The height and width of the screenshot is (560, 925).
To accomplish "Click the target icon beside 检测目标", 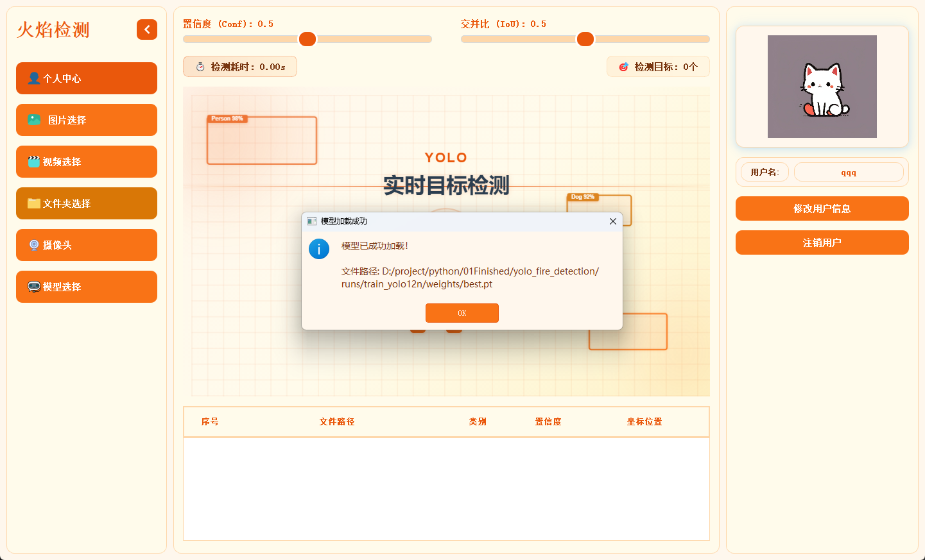I will 623,67.
